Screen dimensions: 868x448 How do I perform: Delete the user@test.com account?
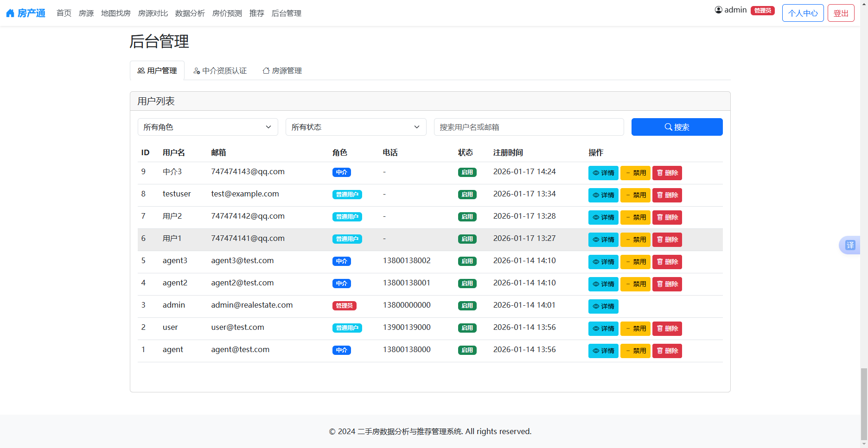(x=667, y=328)
